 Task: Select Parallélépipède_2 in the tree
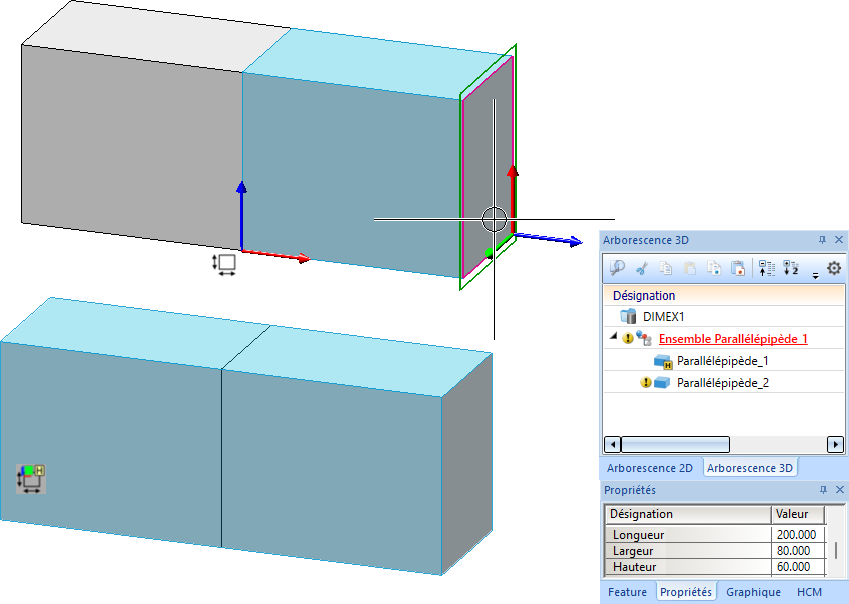[723, 383]
